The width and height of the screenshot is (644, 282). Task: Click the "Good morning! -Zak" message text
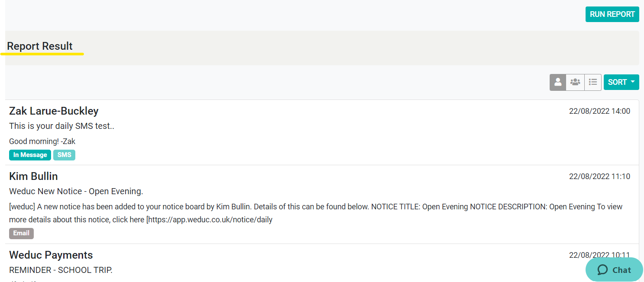[x=42, y=141]
